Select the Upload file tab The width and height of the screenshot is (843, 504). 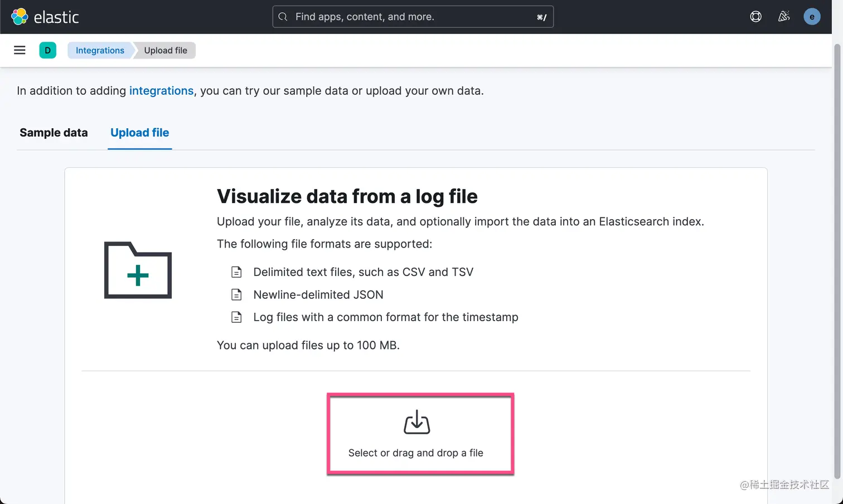[139, 133]
